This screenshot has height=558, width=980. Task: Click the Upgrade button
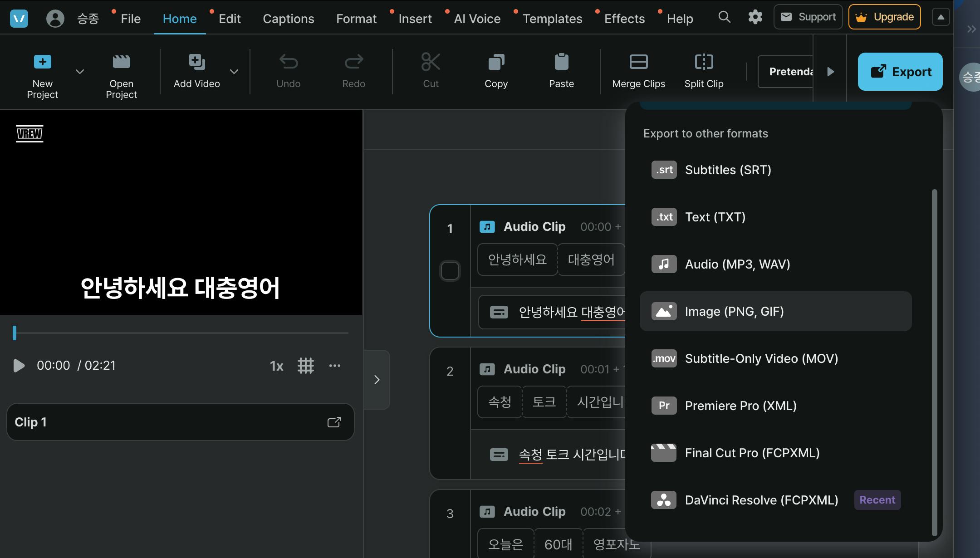click(884, 17)
